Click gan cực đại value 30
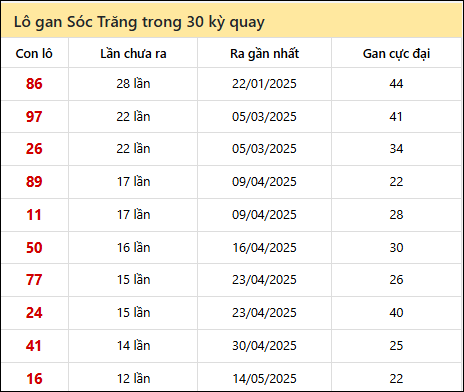The height and width of the screenshot is (392, 464). [396, 248]
